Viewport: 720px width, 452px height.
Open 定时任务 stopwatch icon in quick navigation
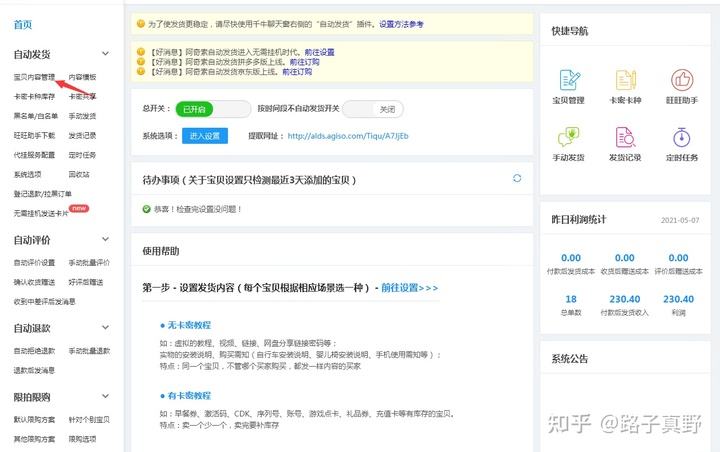[682, 137]
